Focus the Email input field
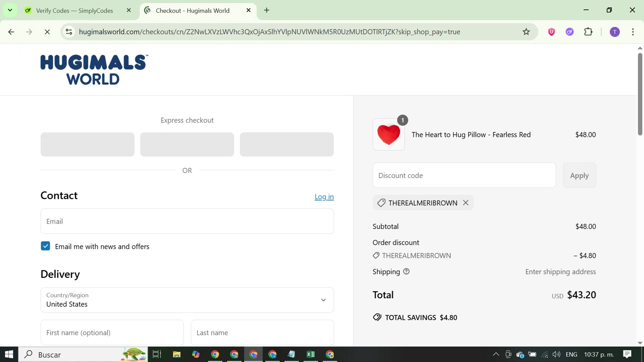 (187, 221)
